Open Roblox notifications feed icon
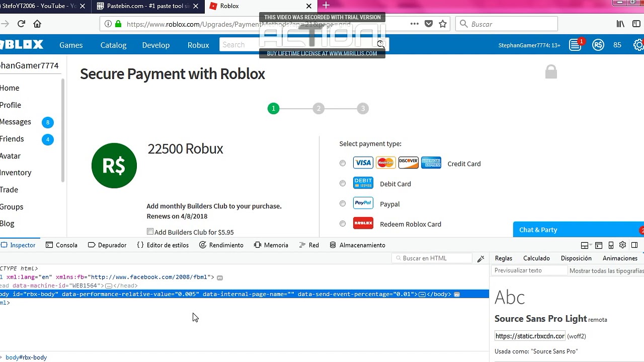Image resolution: width=644 pixels, height=362 pixels. [x=575, y=45]
